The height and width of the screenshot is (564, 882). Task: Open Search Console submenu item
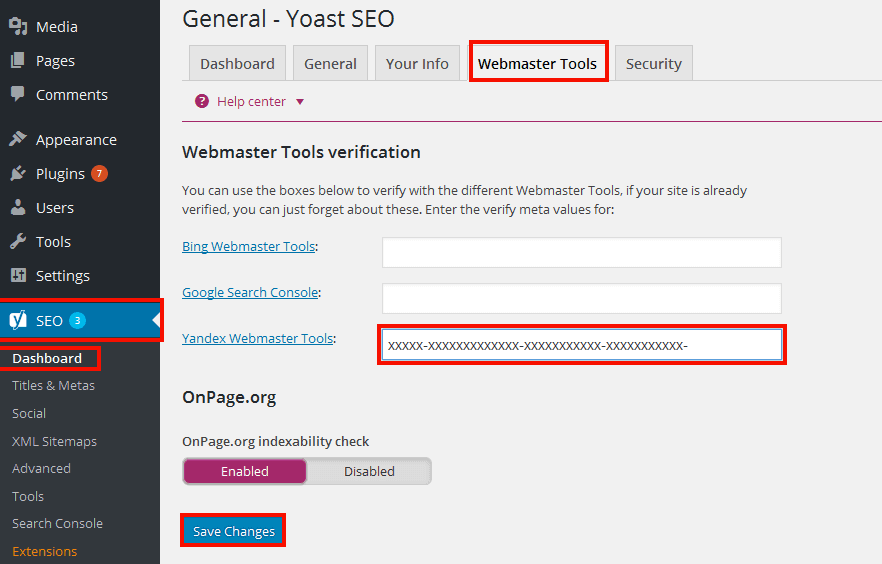(57, 524)
